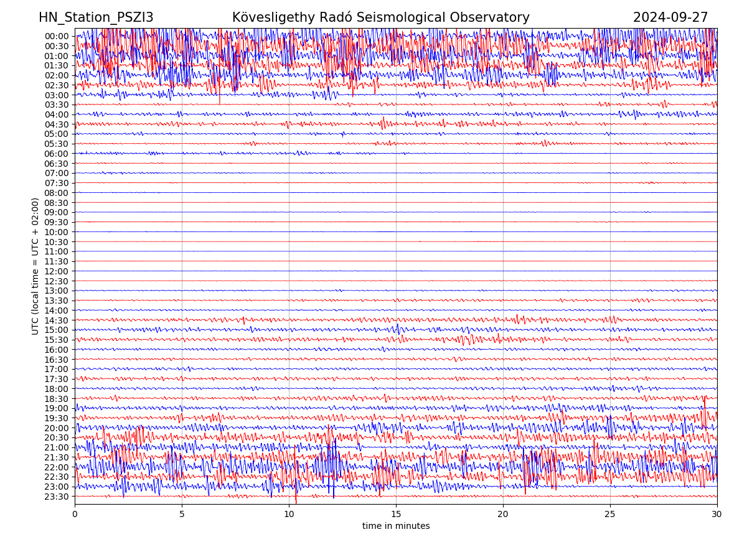747x560 pixels.
Task: Select the 20:00 row time label
Action: tap(57, 428)
